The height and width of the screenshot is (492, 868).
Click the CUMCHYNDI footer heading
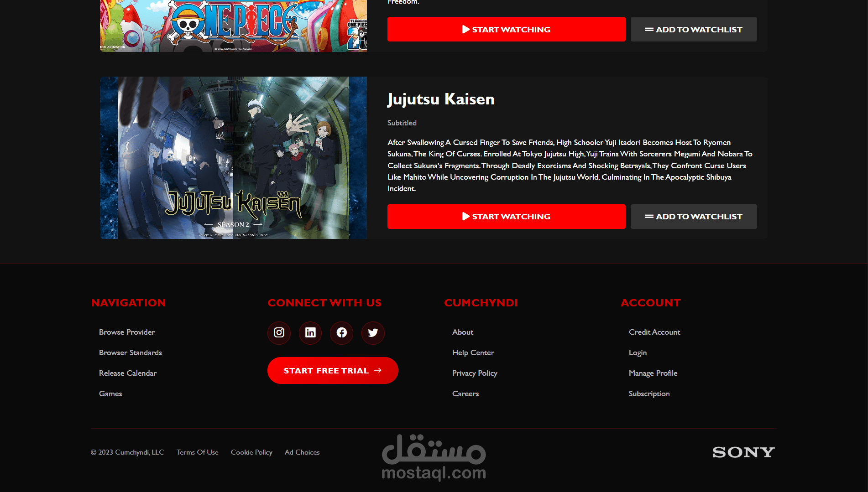481,303
